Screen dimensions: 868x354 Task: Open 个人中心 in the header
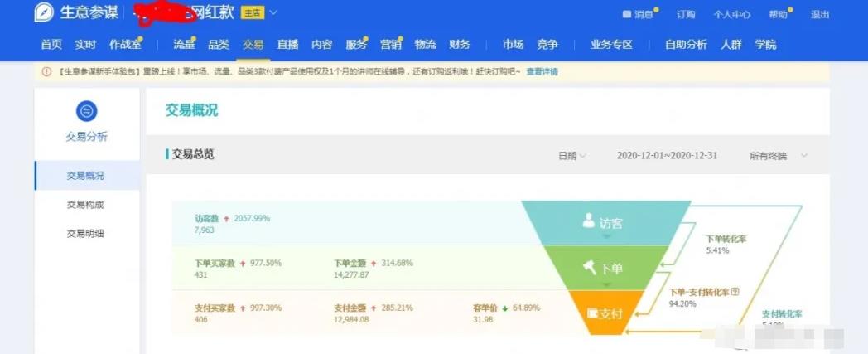tap(732, 15)
